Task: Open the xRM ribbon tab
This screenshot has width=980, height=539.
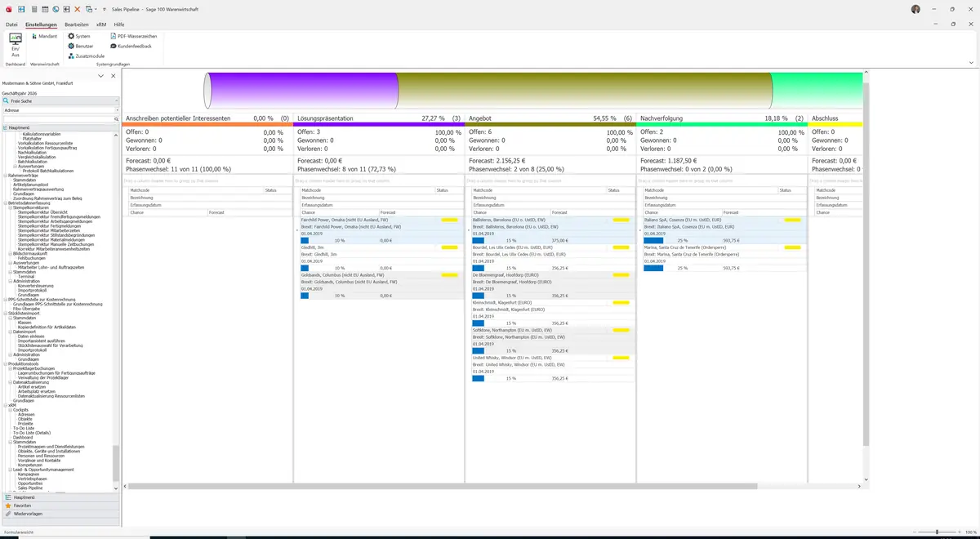Action: (x=101, y=24)
